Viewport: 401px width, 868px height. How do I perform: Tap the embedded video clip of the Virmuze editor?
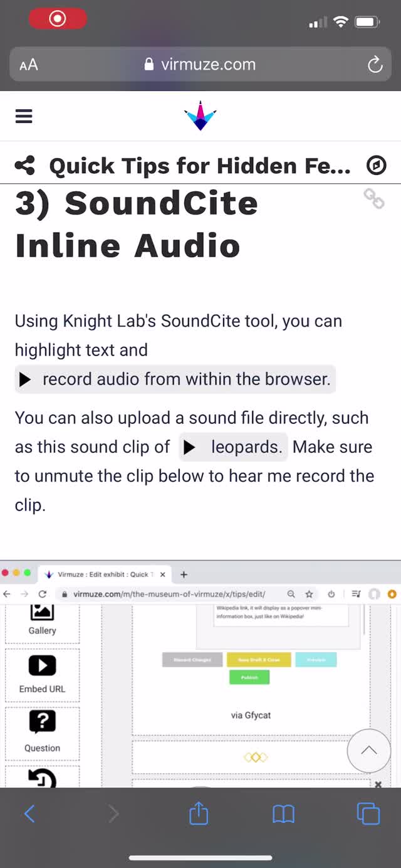(200, 674)
